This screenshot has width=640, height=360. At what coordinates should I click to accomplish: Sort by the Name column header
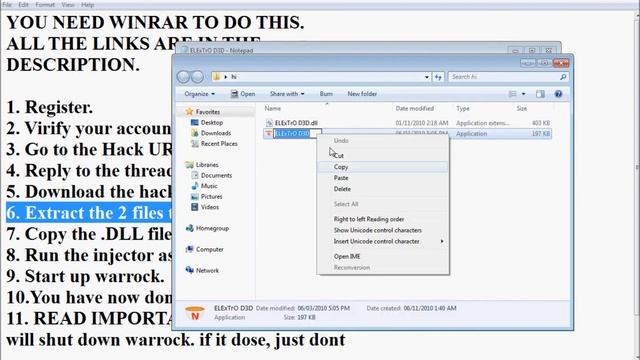coord(273,109)
